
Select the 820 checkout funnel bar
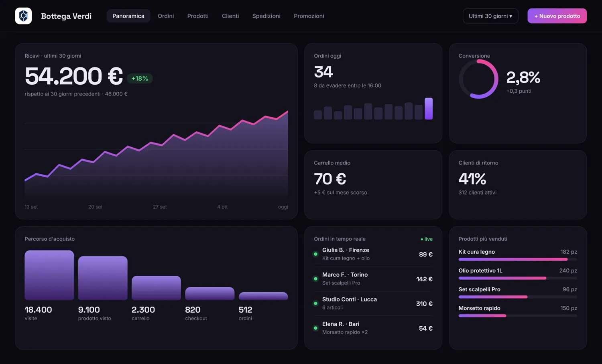(210, 293)
